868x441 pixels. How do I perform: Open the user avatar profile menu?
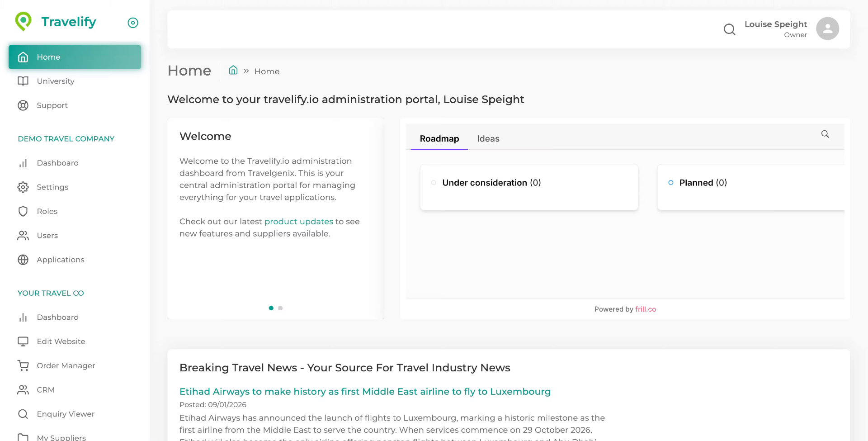[x=827, y=29]
